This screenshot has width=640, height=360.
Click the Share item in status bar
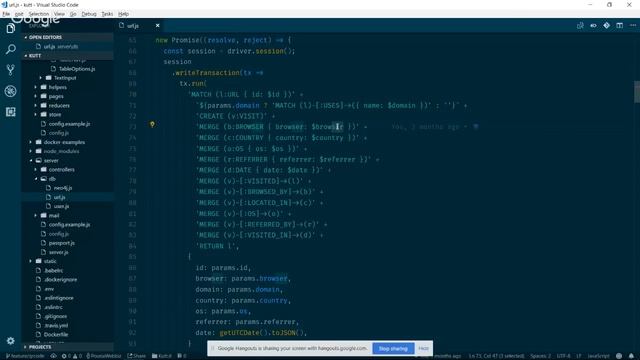coord(136,356)
